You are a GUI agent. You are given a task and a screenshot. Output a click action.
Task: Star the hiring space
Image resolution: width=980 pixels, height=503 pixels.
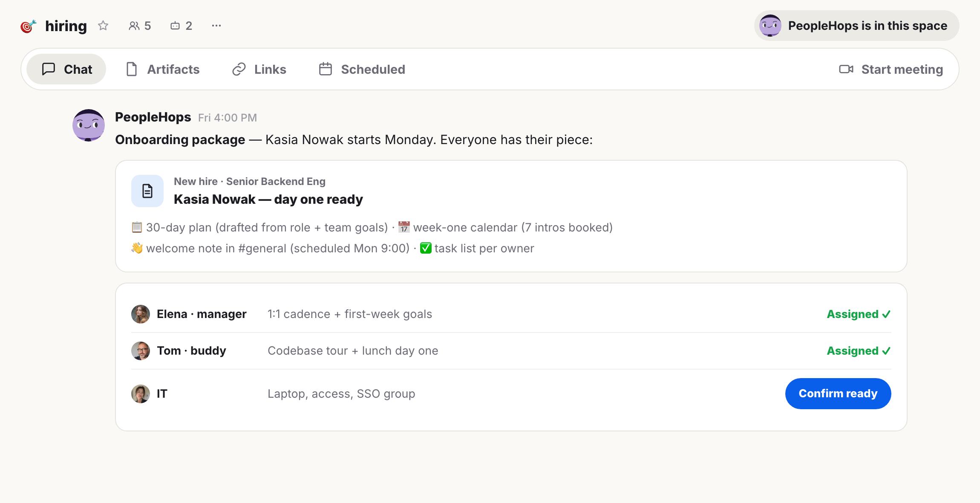(x=103, y=26)
